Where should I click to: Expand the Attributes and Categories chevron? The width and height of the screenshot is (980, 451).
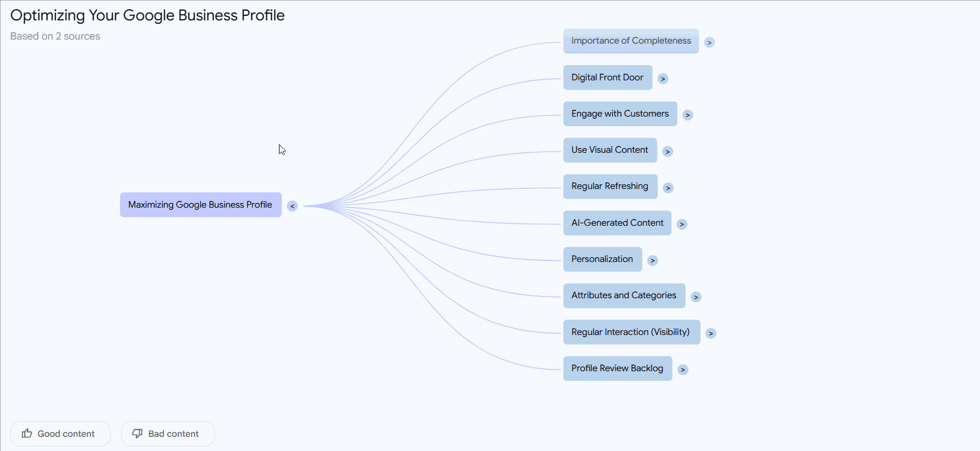(x=696, y=297)
